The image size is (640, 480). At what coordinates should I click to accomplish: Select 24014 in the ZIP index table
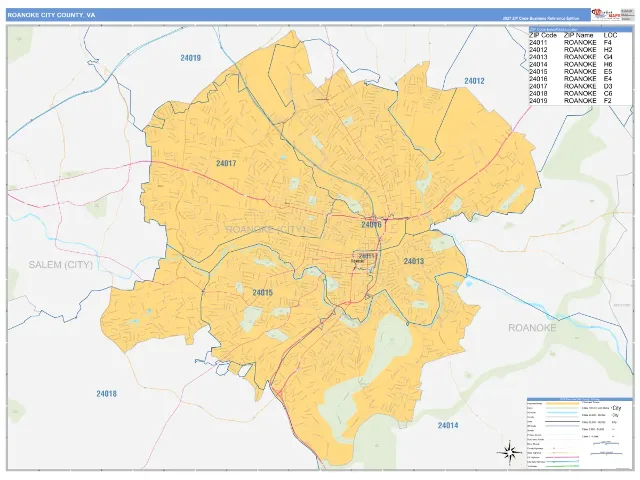tap(538, 64)
